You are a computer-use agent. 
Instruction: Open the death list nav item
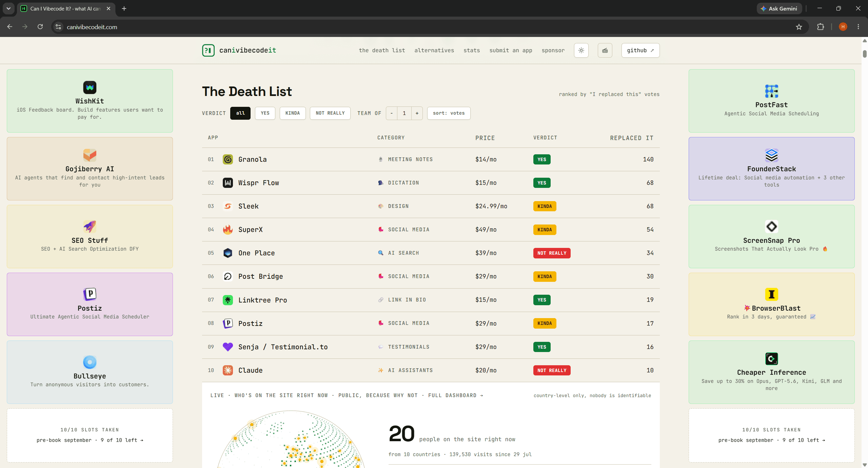(x=382, y=50)
